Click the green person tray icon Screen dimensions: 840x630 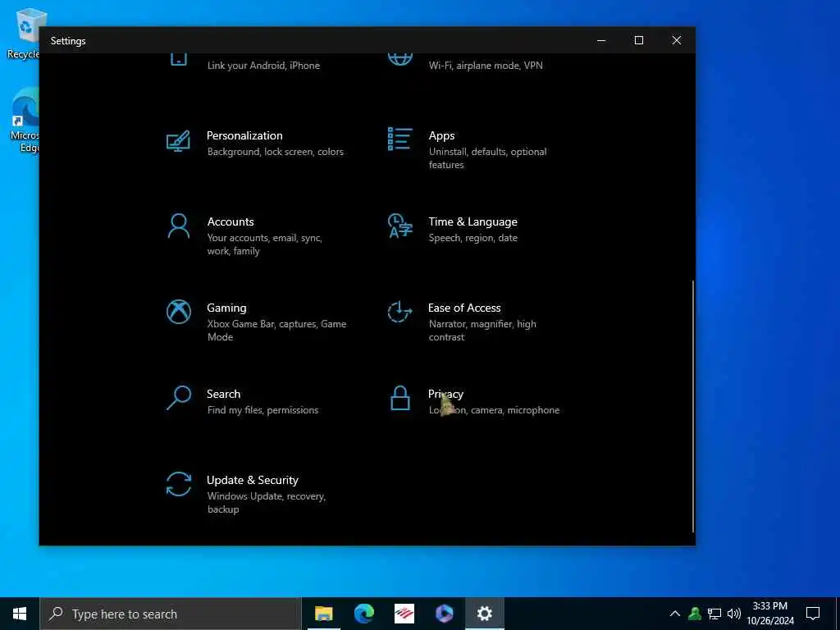click(695, 614)
